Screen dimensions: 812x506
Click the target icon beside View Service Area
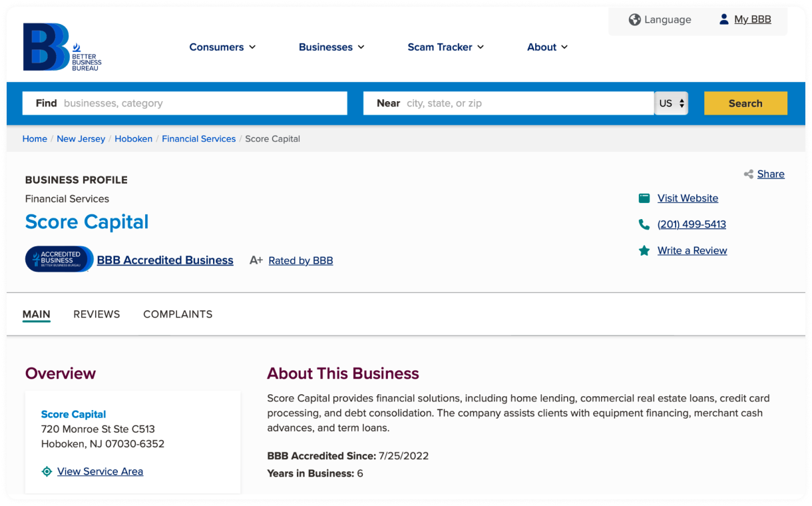[47, 471]
